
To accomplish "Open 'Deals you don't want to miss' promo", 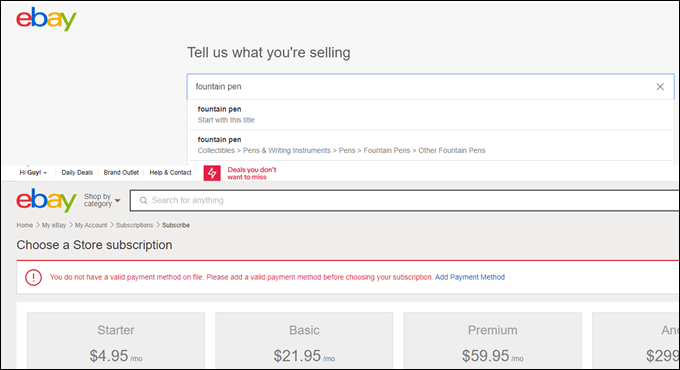I will (252, 173).
